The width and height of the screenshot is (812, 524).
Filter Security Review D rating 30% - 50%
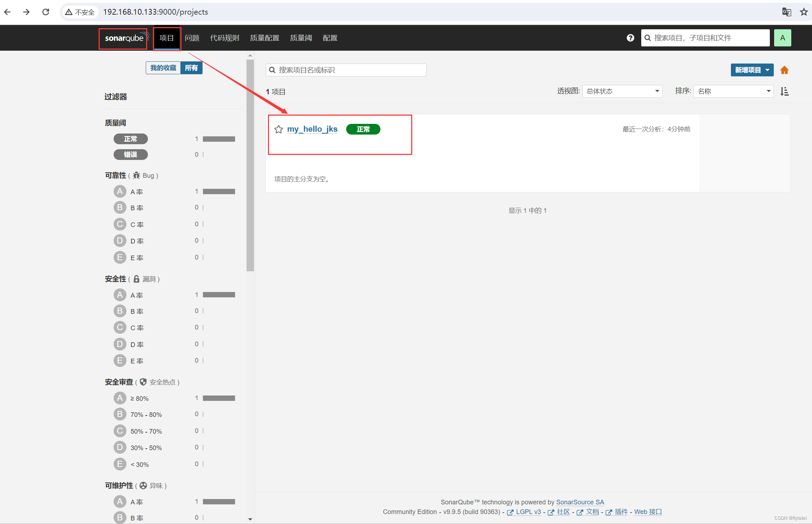(120, 447)
